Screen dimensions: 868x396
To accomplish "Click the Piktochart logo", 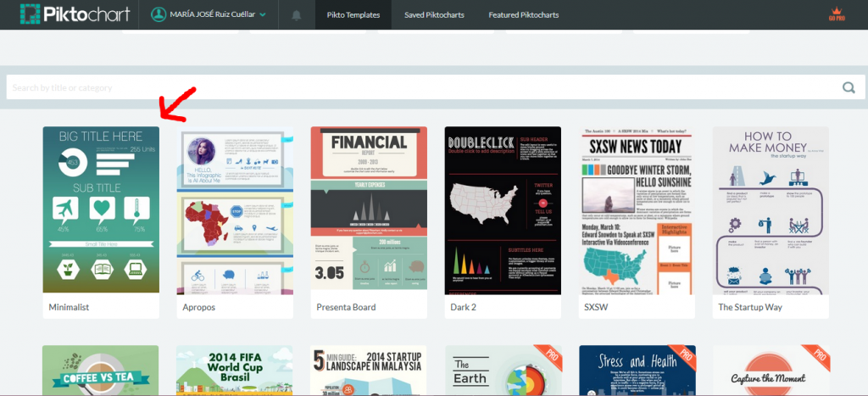I will [x=75, y=14].
